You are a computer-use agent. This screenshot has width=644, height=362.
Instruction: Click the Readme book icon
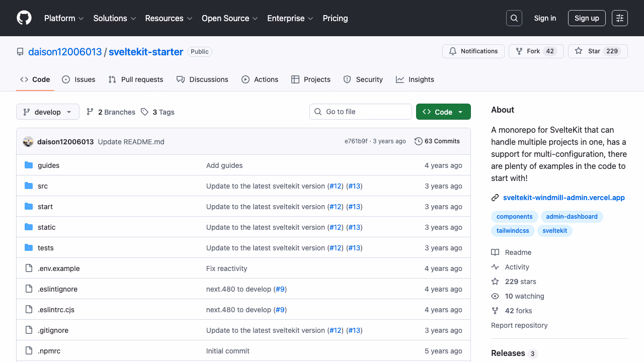495,252
